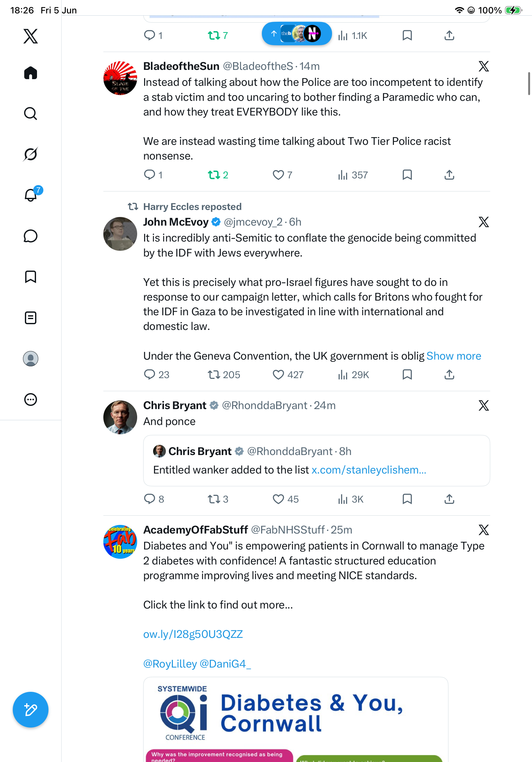This screenshot has width=532, height=762.
Task: Open Bookmarks in left sidebar
Action: point(31,277)
